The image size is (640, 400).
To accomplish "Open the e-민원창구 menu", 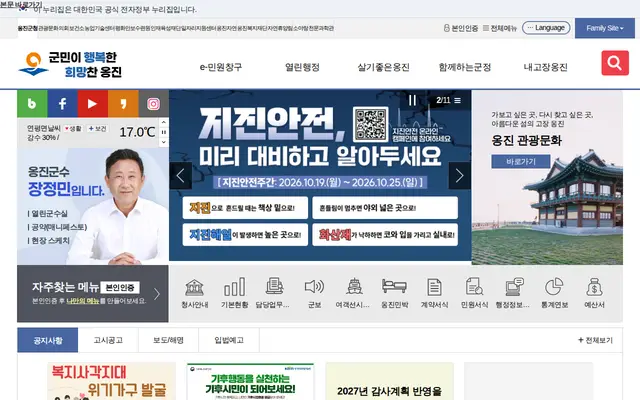I will point(221,67).
